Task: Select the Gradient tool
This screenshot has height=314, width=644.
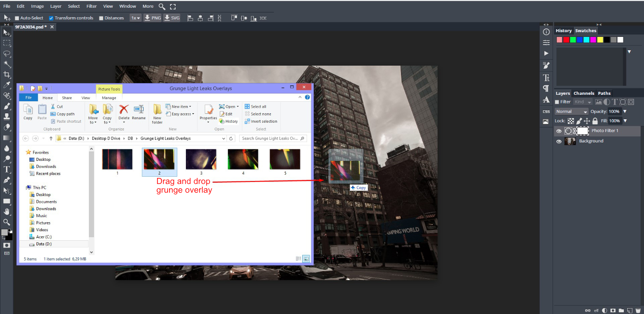Action: (7, 138)
